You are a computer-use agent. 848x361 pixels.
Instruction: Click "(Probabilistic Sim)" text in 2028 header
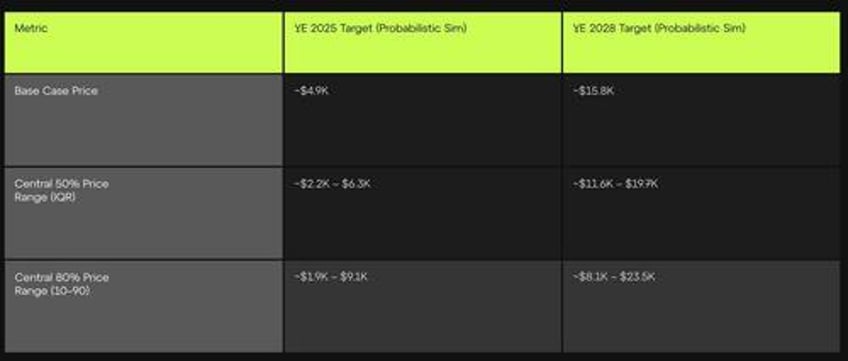click(699, 28)
